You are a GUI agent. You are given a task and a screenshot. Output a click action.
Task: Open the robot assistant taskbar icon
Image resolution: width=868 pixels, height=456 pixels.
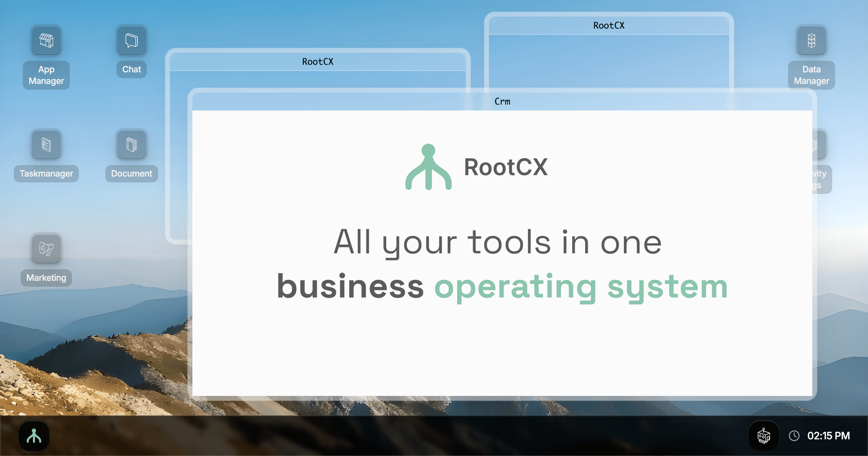point(763,436)
